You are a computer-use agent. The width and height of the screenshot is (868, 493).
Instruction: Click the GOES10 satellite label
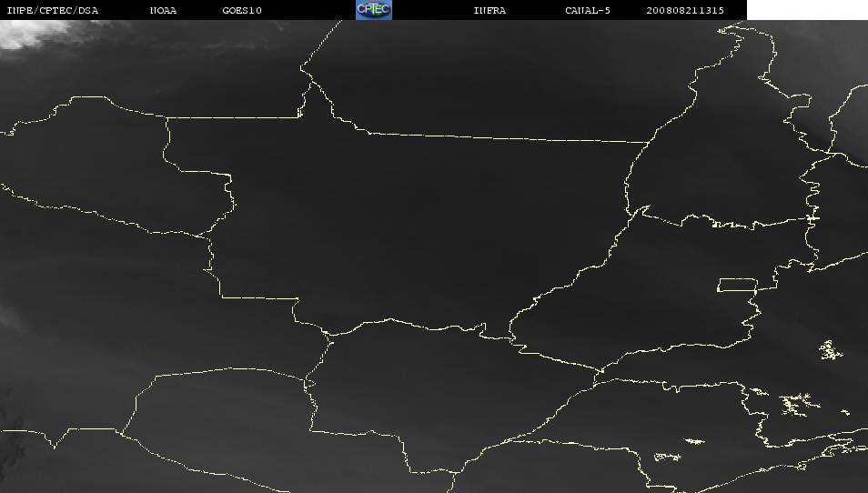tap(242, 11)
